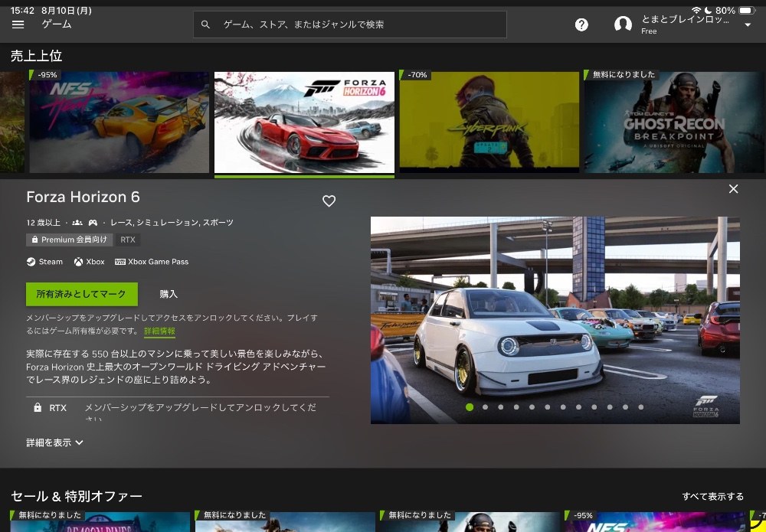Click the Xbox Game Pass icon

point(119,262)
